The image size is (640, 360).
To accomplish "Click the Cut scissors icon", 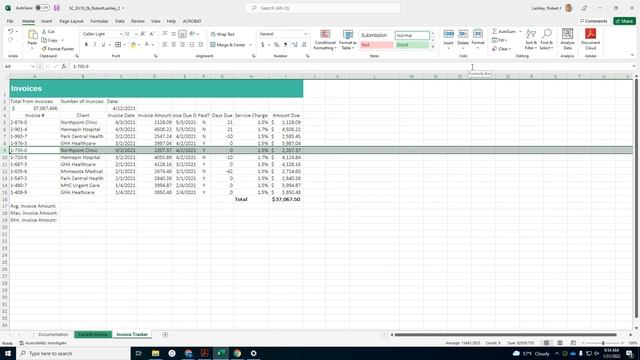I will click(44, 31).
